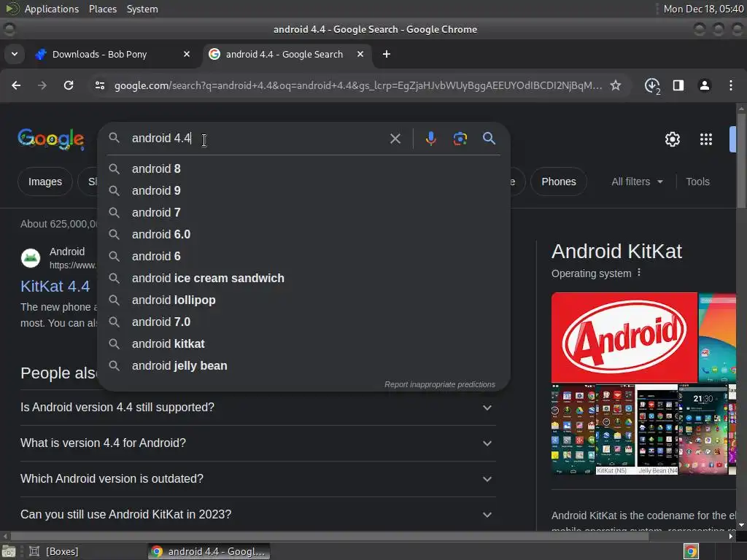Open the KitKat (N5) screenshot thumbnail

click(615, 429)
